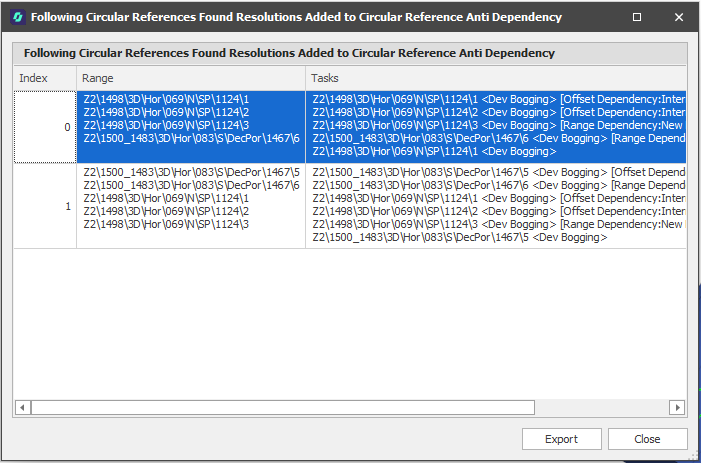This screenshot has width=701, height=463.
Task: Select the row with index 0
Action: point(45,127)
